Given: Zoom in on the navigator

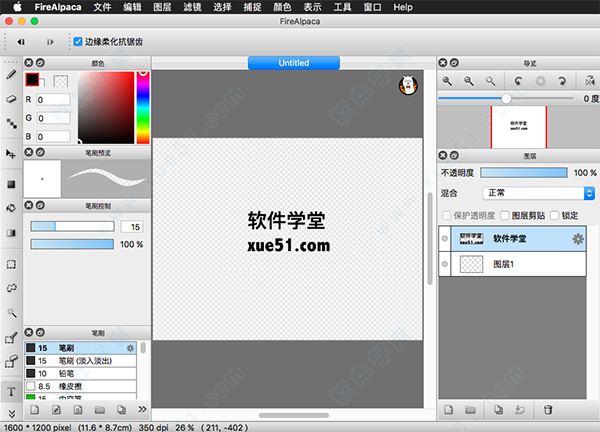Looking at the screenshot, I should pyautogui.click(x=447, y=81).
